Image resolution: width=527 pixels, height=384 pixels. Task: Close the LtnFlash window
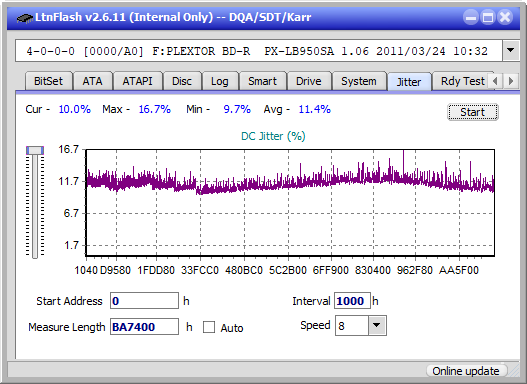(505, 17)
